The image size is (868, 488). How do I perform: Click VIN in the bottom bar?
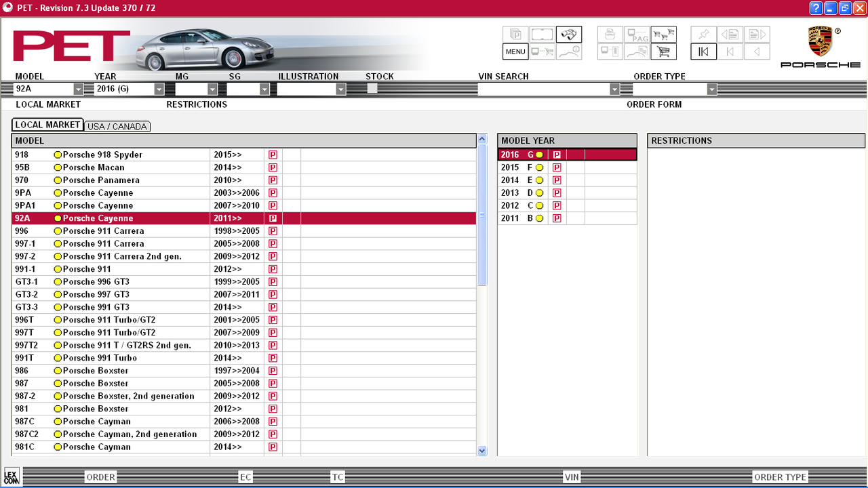[572, 477]
